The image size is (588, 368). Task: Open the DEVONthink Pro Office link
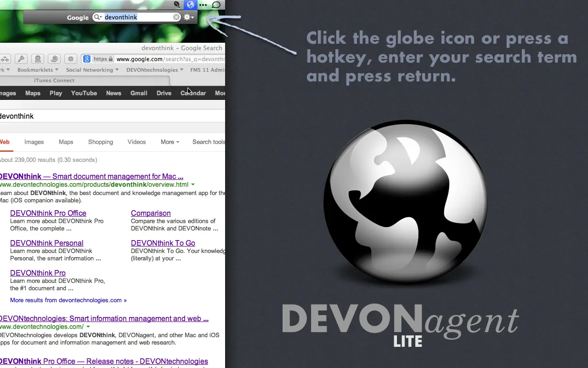(x=48, y=213)
